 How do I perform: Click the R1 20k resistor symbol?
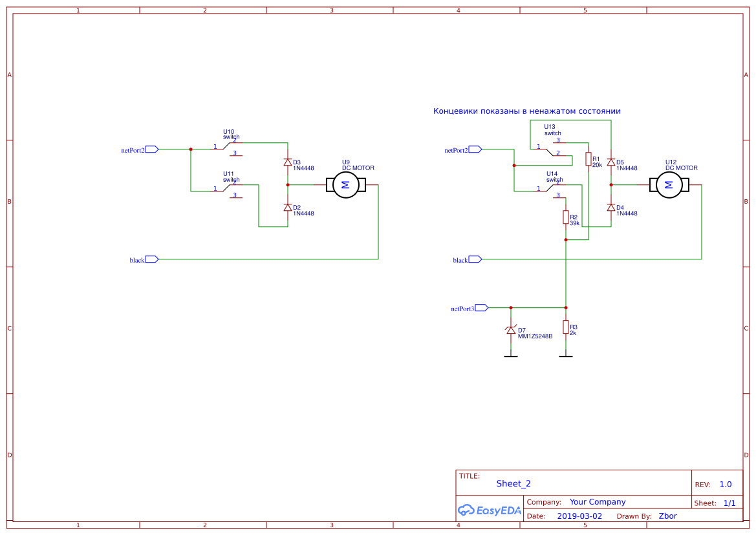pos(587,159)
